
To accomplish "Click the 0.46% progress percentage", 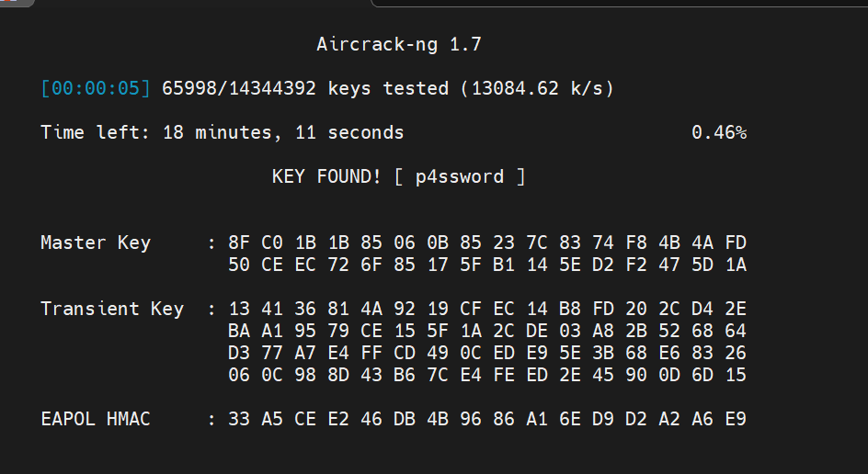I will pyautogui.click(x=718, y=132).
